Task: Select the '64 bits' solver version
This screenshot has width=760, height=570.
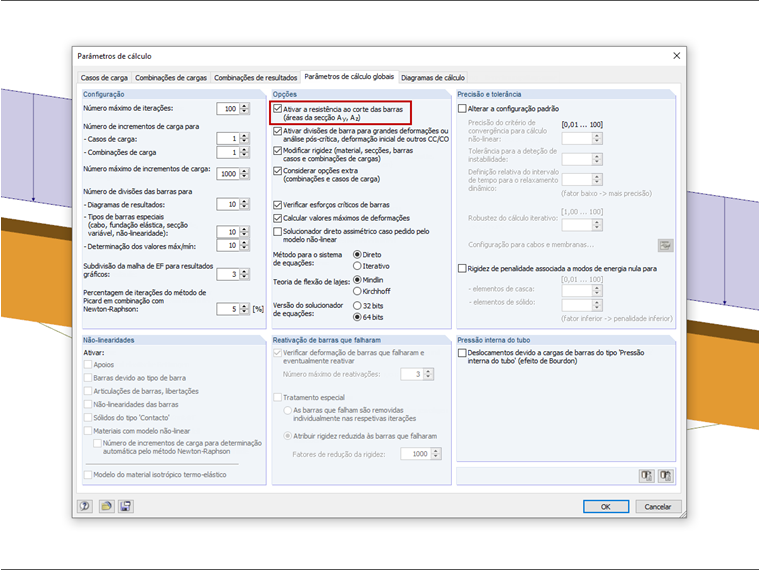Action: (x=357, y=317)
